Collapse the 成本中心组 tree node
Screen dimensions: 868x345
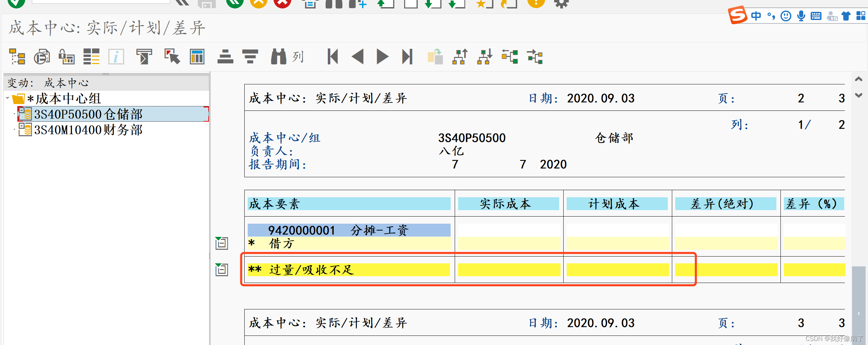coord(7,98)
